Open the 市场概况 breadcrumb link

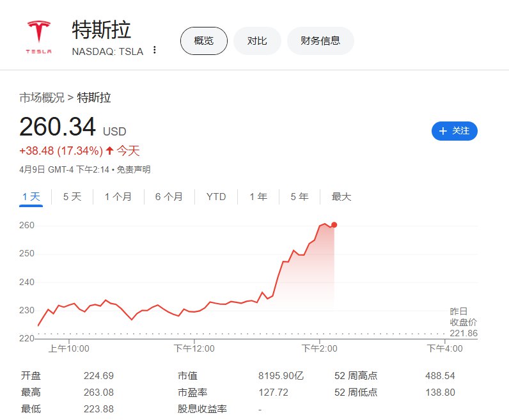pyautogui.click(x=42, y=98)
